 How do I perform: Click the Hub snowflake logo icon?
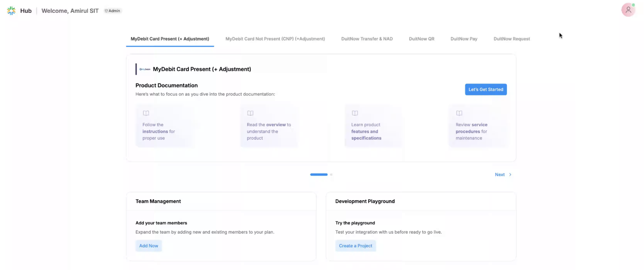click(x=11, y=11)
